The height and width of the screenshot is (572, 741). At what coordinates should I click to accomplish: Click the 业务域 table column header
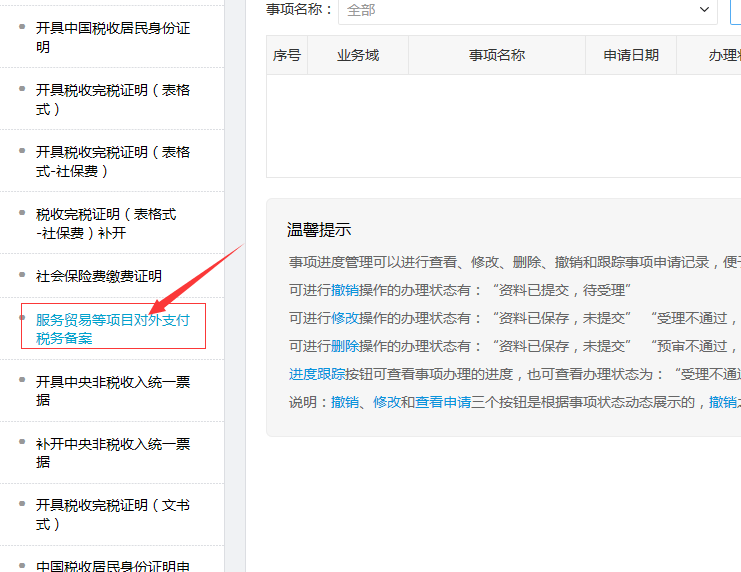coord(358,56)
